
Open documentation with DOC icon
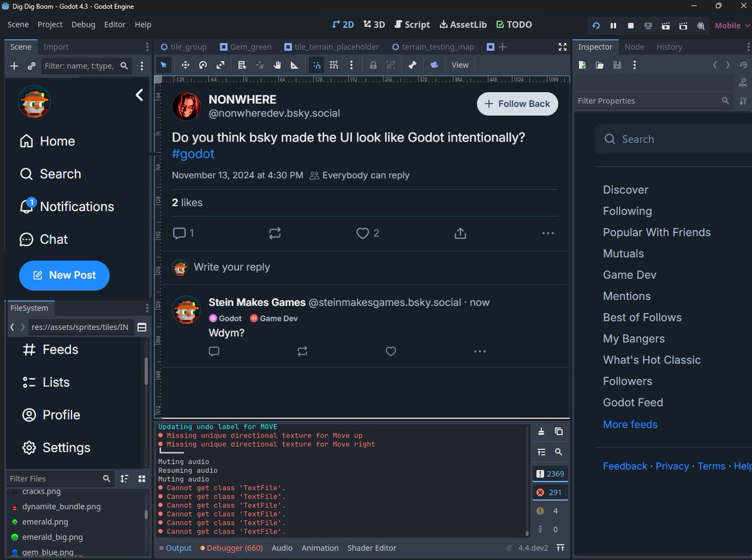pos(743,83)
